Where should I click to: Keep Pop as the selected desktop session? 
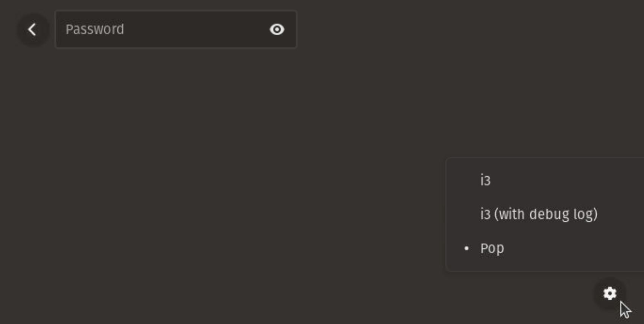click(545, 248)
